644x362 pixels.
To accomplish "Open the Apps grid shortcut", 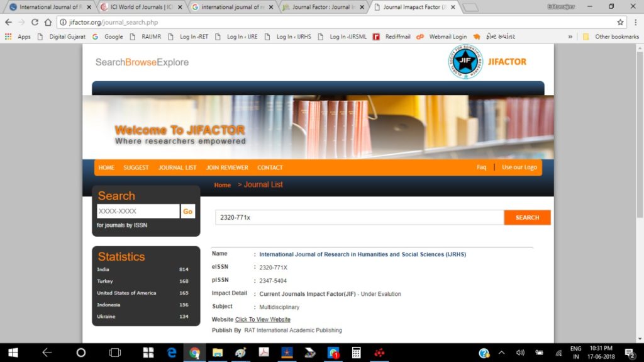I will point(18,37).
